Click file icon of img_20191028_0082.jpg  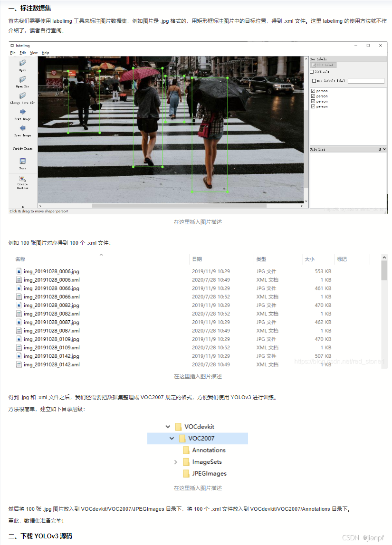[x=19, y=305]
